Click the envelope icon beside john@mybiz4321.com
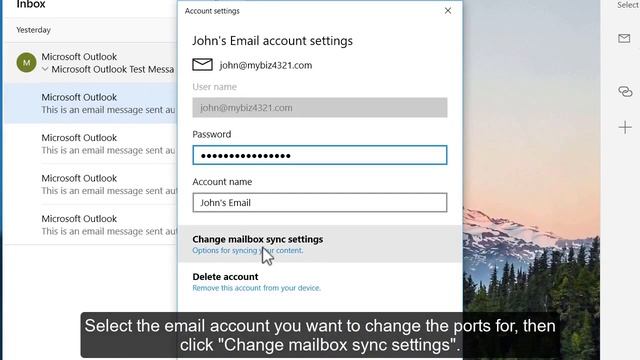This screenshot has height=360, width=640. coord(202,64)
